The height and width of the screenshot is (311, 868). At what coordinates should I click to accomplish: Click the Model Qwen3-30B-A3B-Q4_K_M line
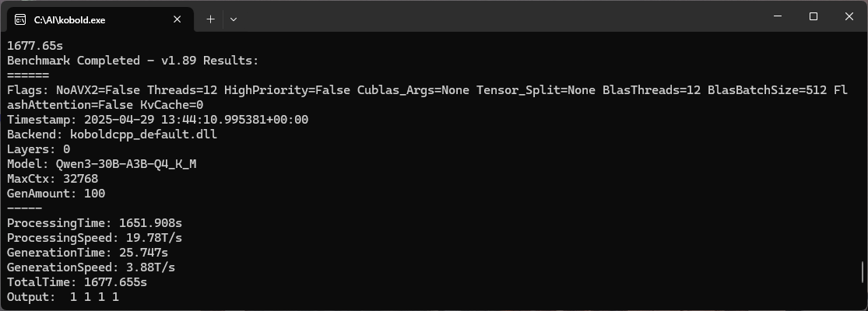(102, 164)
